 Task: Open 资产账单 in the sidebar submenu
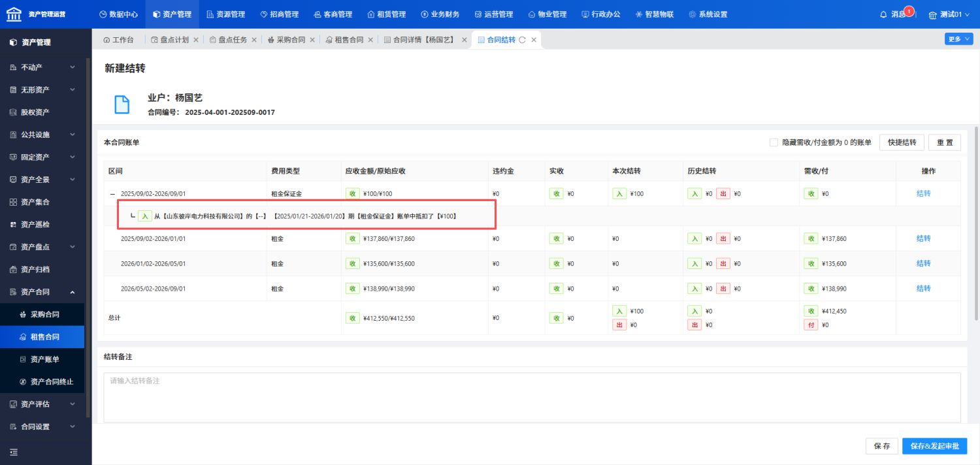coord(42,359)
